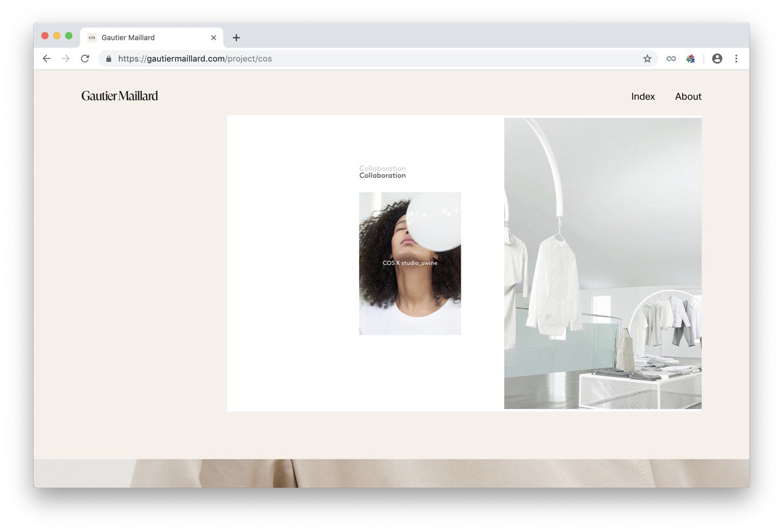Close the window with red button
This screenshot has width=783, height=532.
[45, 36]
